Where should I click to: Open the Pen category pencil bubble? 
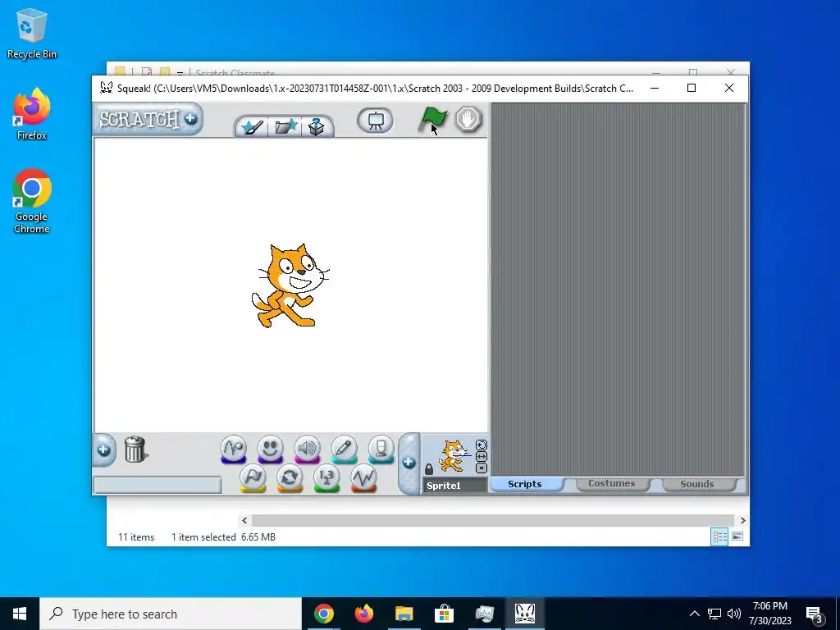[x=344, y=449]
